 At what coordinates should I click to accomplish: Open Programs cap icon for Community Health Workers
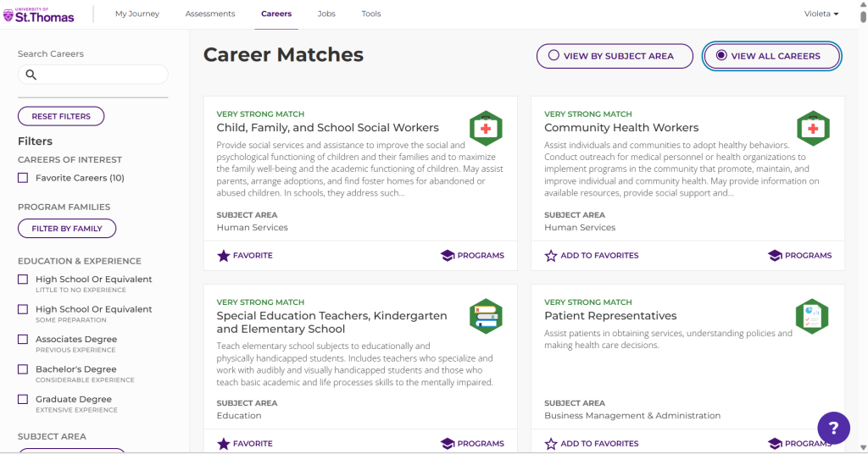(x=775, y=256)
